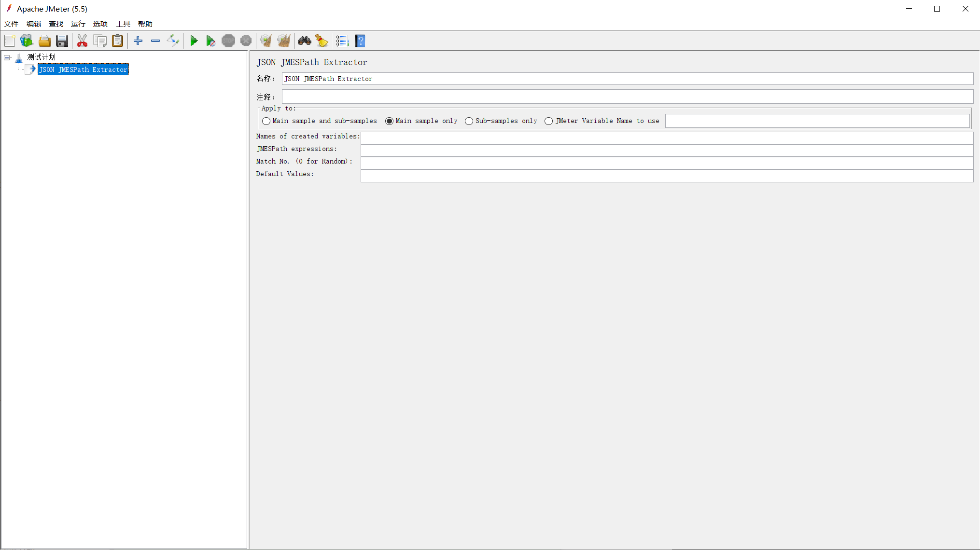Minimize the JMeter window
Image resolution: width=980 pixels, height=550 pixels.
point(909,9)
